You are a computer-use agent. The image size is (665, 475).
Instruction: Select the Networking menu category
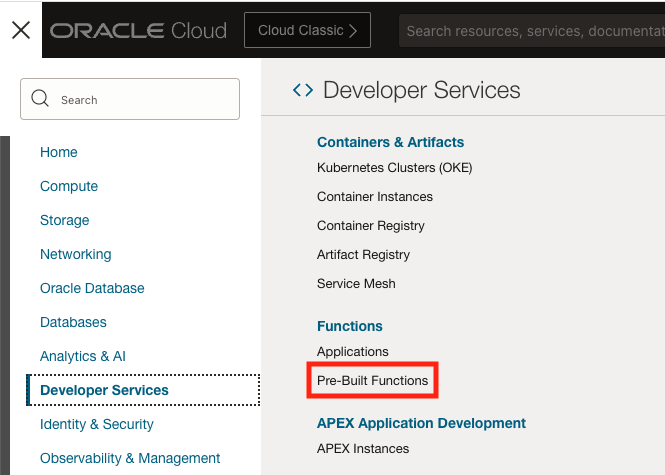click(76, 254)
